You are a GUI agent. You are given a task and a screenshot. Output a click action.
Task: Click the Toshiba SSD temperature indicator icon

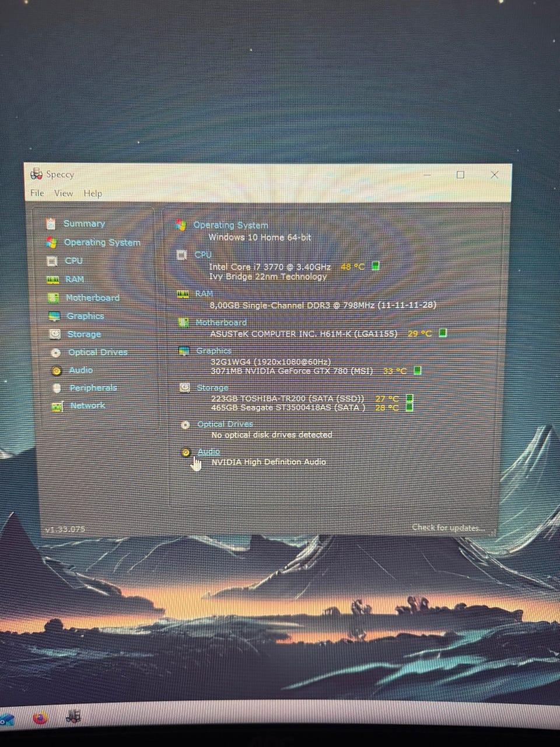pos(409,399)
